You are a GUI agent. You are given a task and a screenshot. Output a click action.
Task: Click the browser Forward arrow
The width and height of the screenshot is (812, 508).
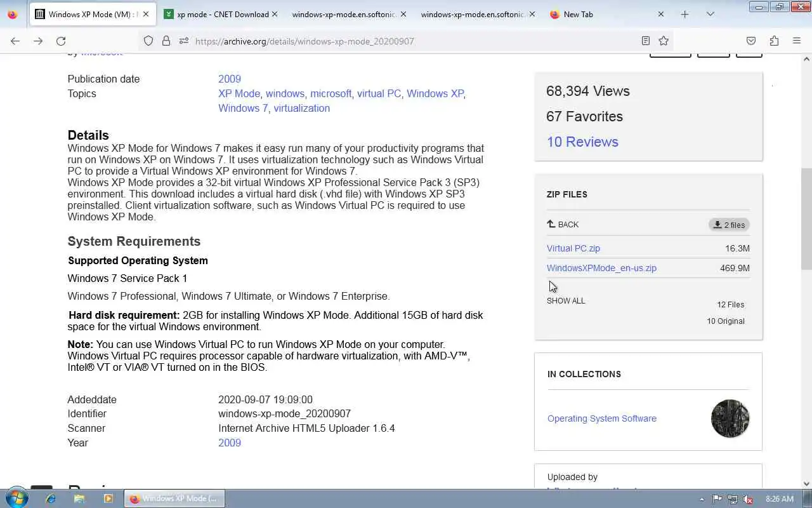pyautogui.click(x=38, y=41)
